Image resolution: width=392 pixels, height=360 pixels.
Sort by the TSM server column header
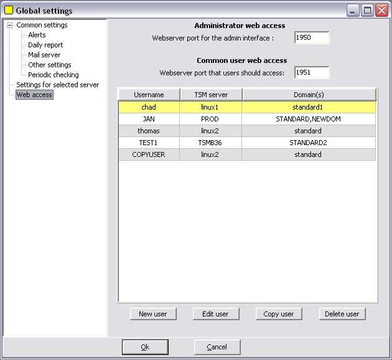tap(211, 95)
